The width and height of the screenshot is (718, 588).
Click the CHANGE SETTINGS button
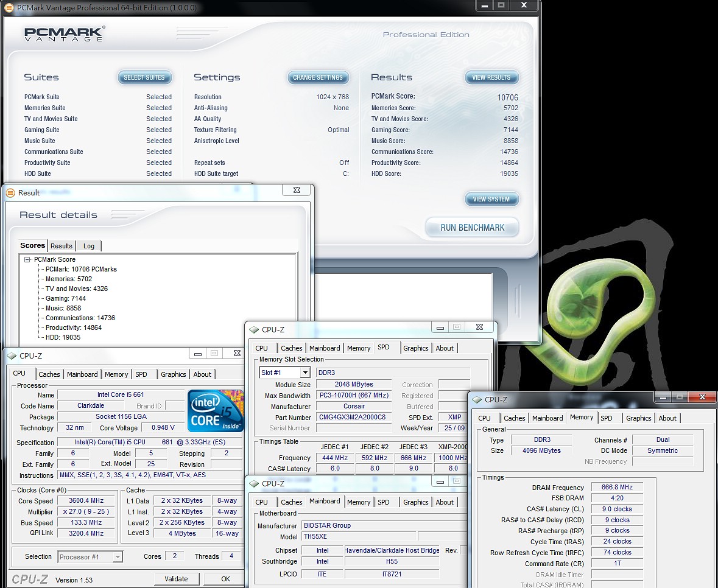[319, 77]
